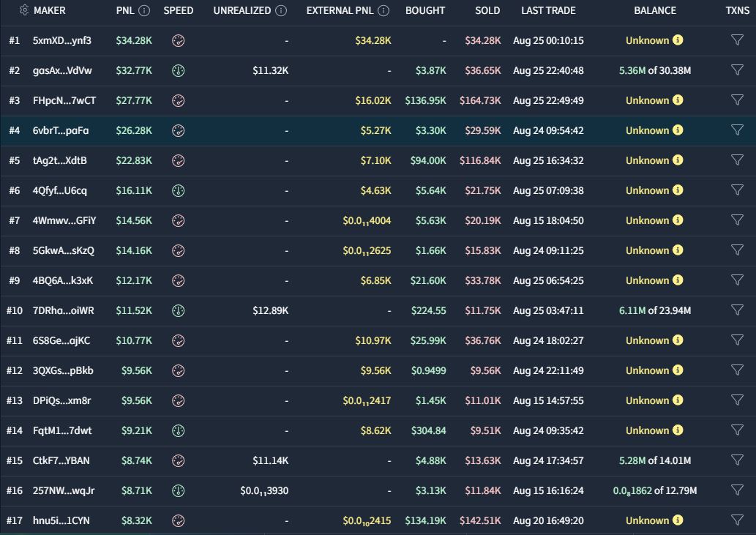Click speed gauge icon for 4Qfyf...U6cq
This screenshot has height=535, width=756.
click(179, 191)
